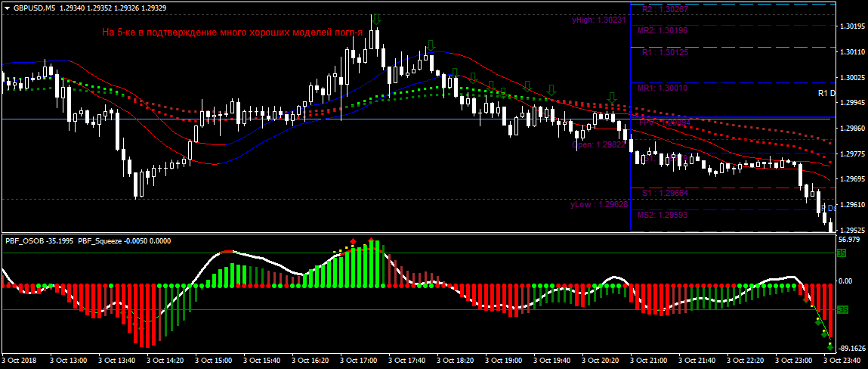Click 1.29695 on the price axis
Screen dimensions: 868x369
[852, 179]
